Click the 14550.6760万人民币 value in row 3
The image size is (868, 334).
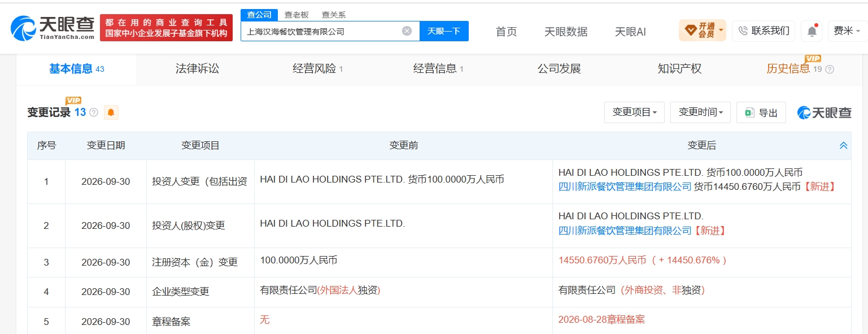pos(602,261)
